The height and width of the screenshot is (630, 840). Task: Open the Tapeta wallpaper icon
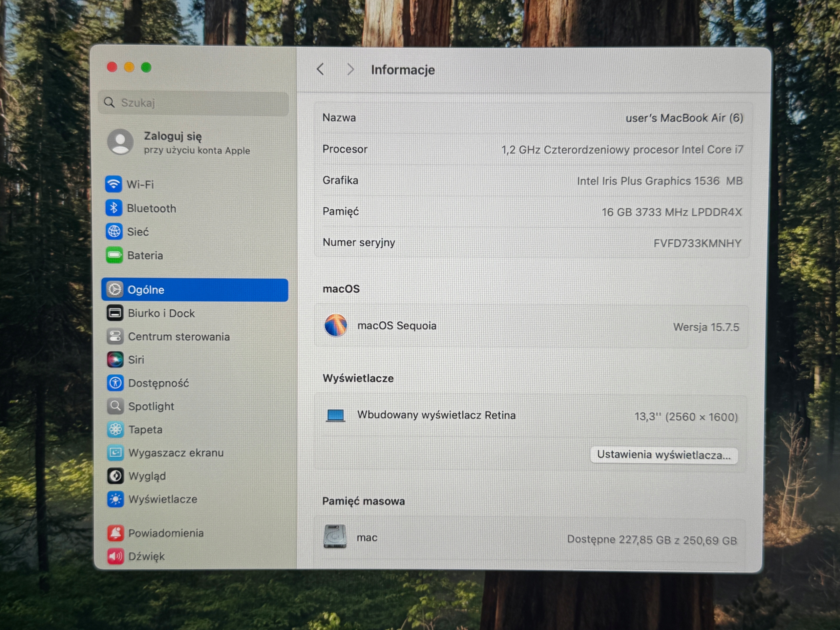pyautogui.click(x=115, y=430)
